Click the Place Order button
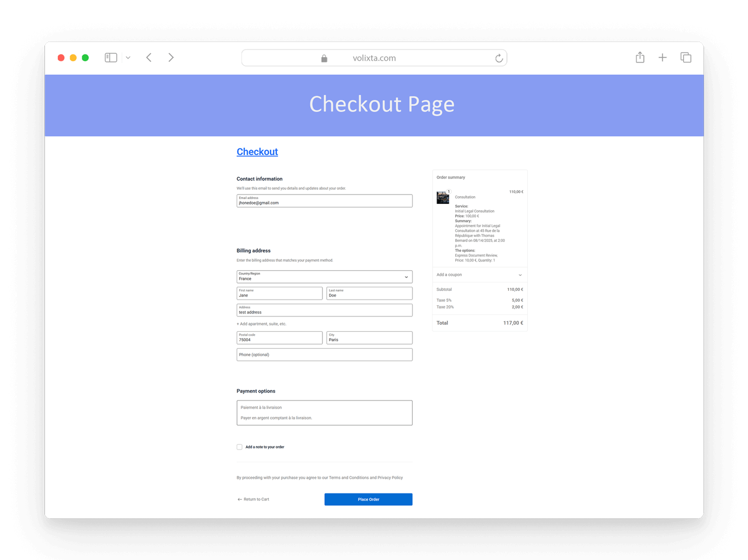This screenshot has width=748, height=560. [368, 499]
